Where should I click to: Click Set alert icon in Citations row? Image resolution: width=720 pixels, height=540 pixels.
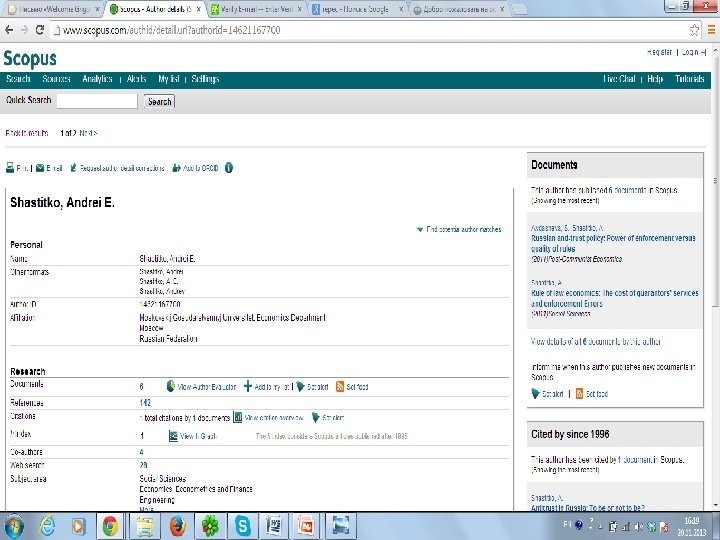point(315,417)
